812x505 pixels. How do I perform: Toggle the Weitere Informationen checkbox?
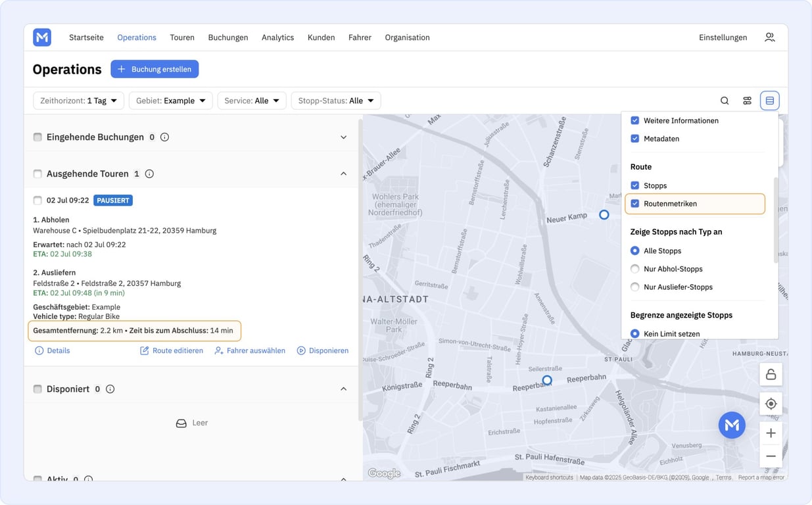(x=634, y=120)
